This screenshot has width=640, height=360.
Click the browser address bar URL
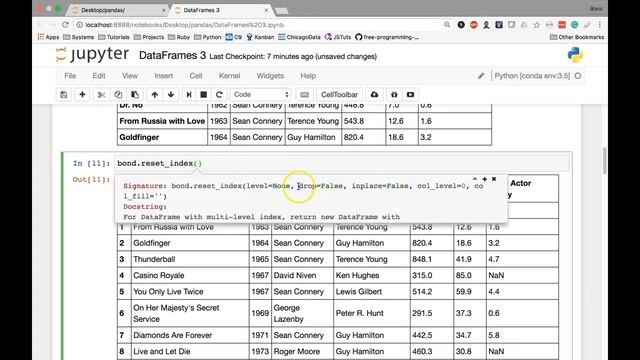tap(184, 25)
